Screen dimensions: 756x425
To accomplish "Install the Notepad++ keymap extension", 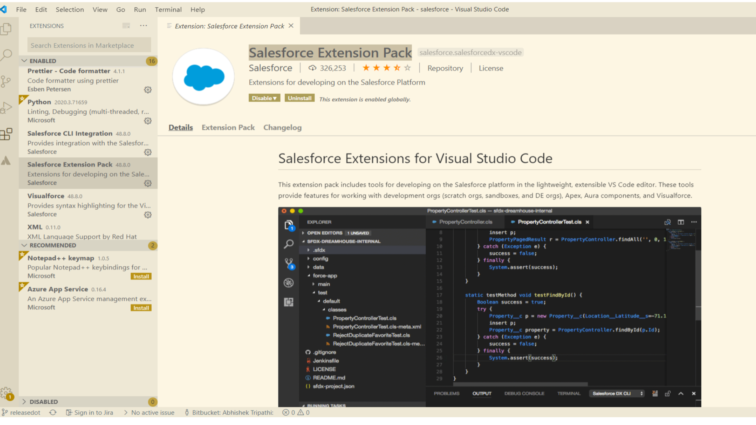I will (141, 276).
